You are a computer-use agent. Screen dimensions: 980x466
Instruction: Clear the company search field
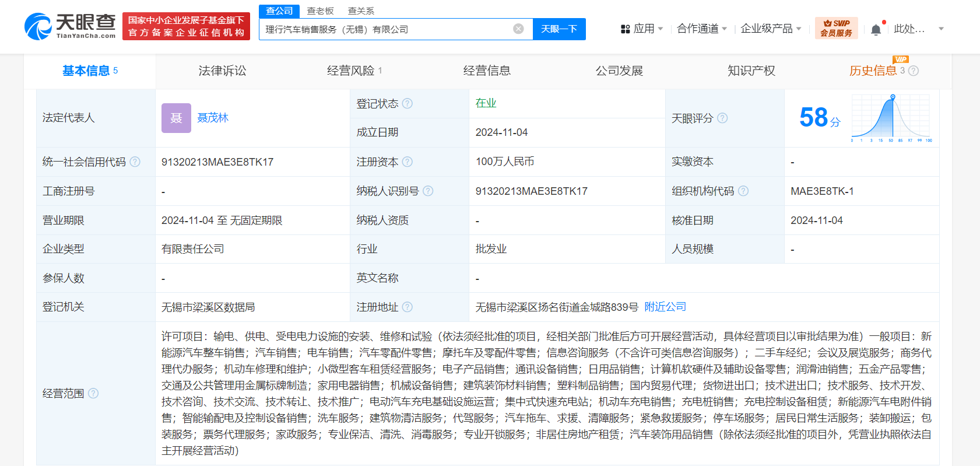[x=518, y=29]
